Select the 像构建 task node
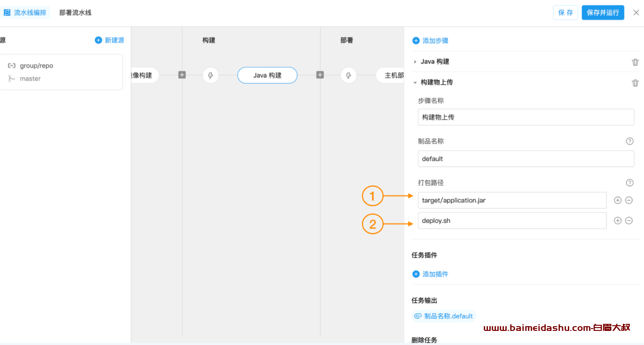This screenshot has height=345, width=644. [x=144, y=75]
